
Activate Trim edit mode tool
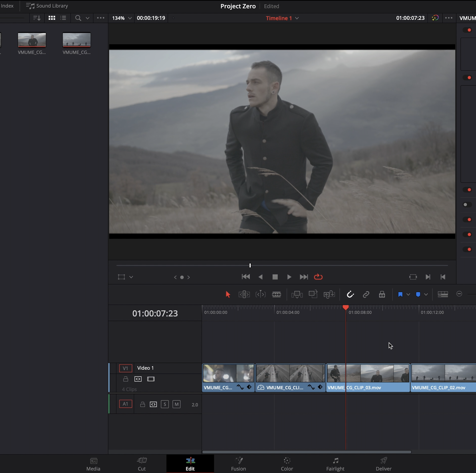point(244,294)
